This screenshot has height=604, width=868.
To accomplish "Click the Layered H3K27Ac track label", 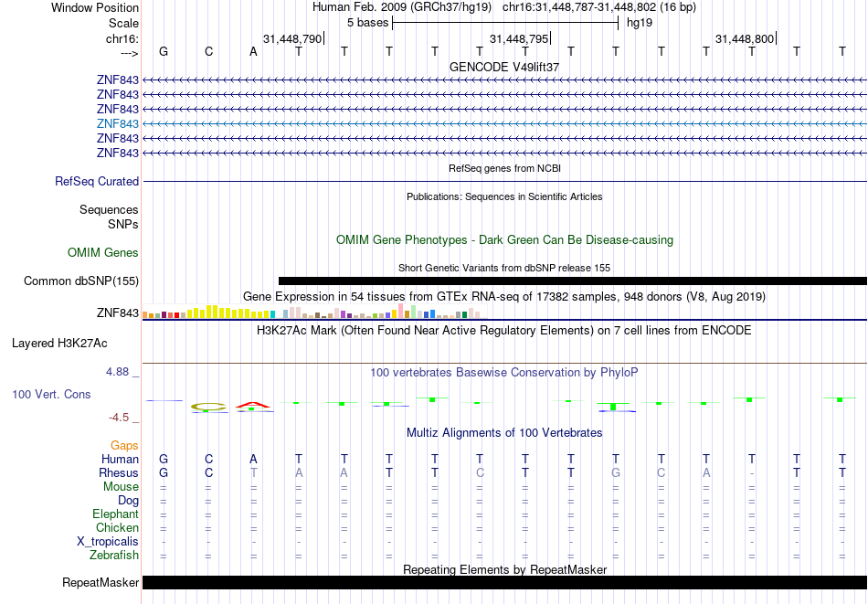I will 59,344.
